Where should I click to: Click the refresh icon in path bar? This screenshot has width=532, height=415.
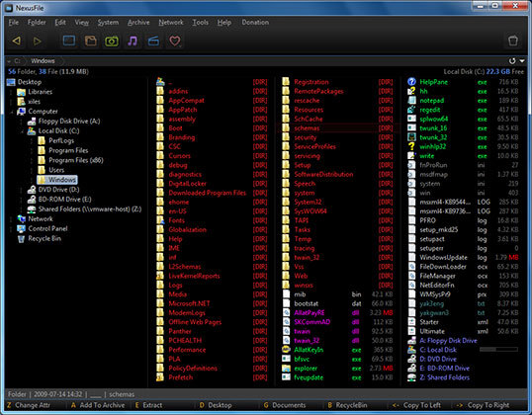(x=512, y=61)
